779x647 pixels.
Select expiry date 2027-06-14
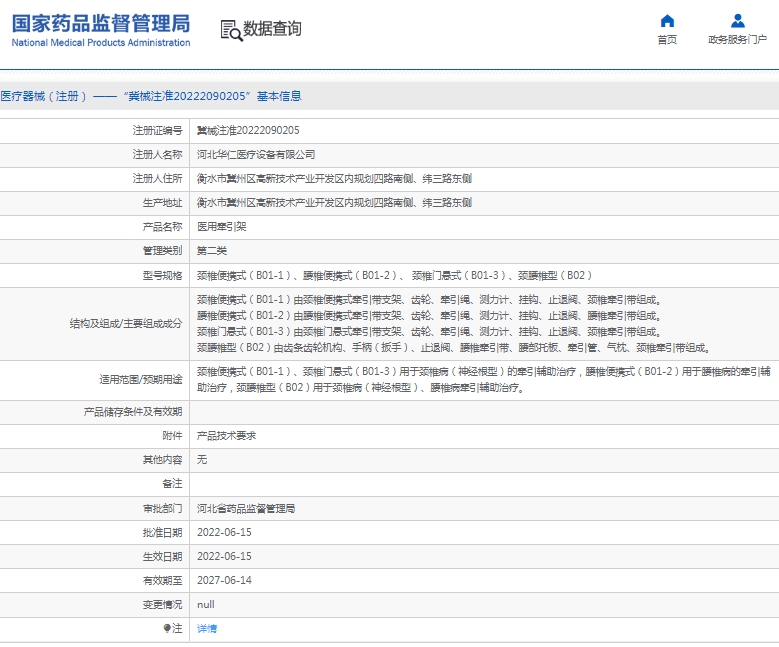point(224,580)
